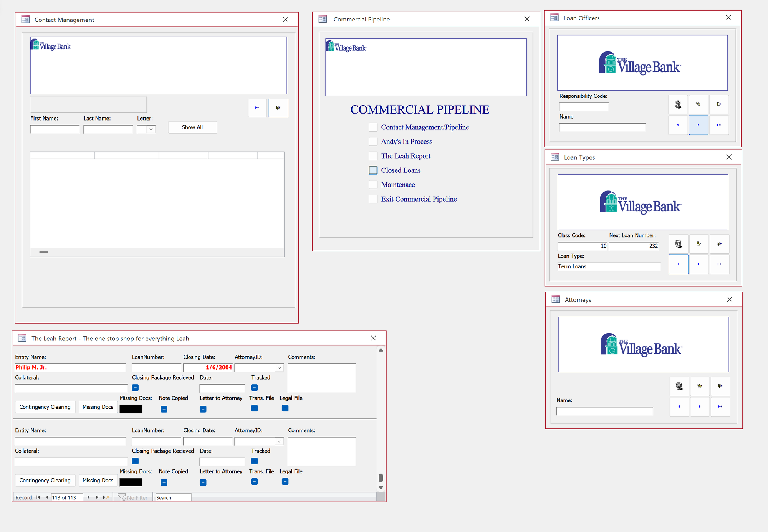Expand AttorneyID dropdown for Philip M. Jr.
The image size is (768, 532).
279,368
